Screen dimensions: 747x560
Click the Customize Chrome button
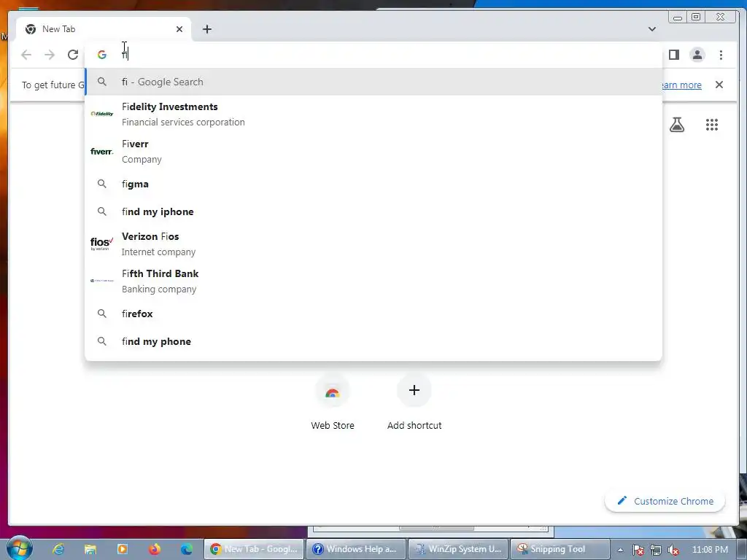(x=665, y=501)
